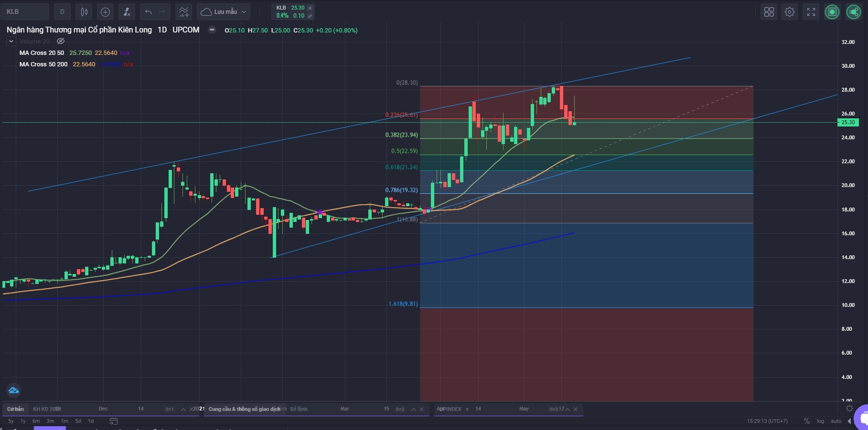Collapse the indicator legend list

(x=11, y=42)
